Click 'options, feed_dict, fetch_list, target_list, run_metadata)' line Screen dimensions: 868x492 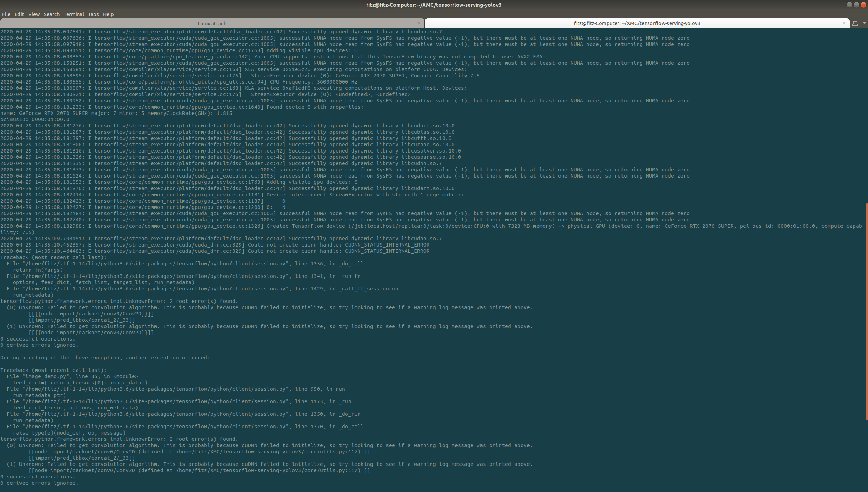click(x=104, y=282)
